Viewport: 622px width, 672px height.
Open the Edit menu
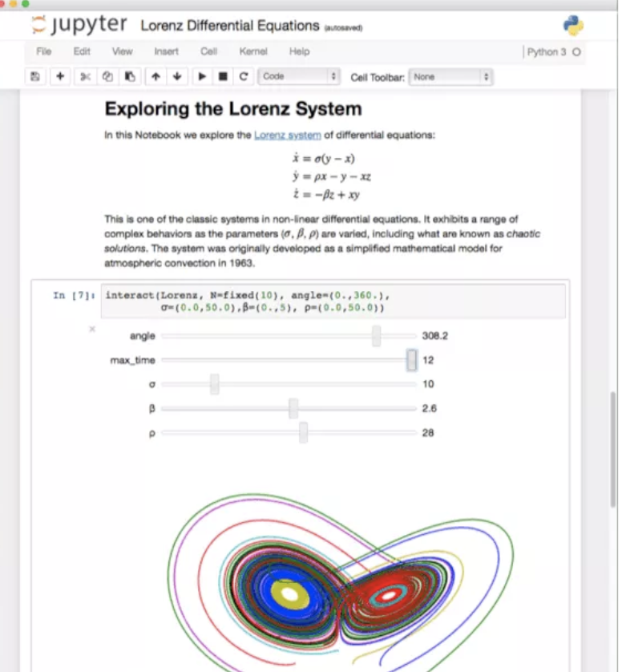82,52
